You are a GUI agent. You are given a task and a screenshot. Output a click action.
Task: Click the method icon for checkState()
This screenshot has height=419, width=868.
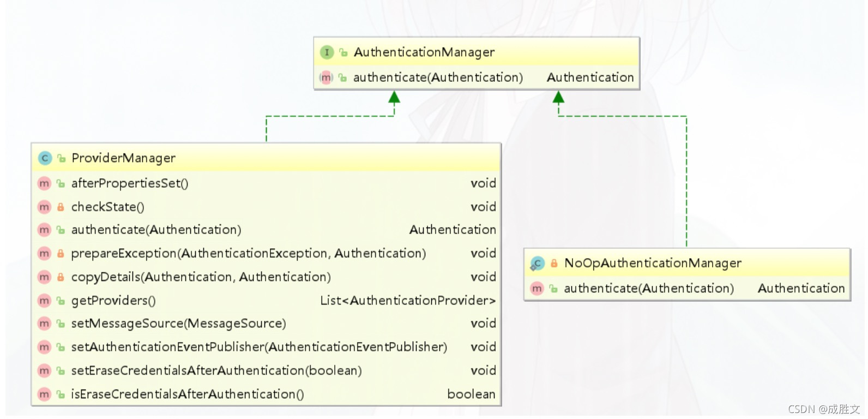point(44,207)
